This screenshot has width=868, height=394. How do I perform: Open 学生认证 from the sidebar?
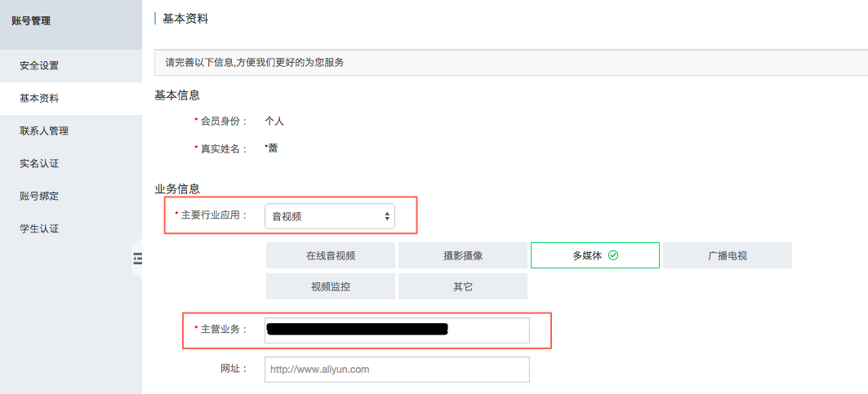39,228
